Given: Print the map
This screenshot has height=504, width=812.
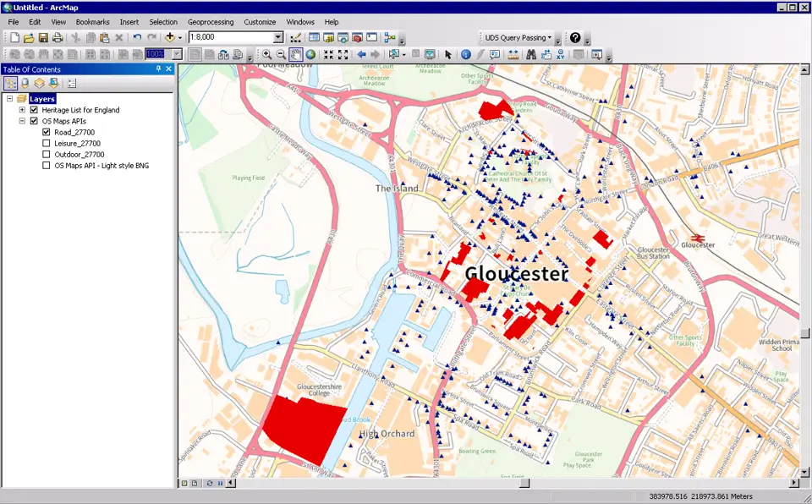Looking at the screenshot, I should 58,37.
